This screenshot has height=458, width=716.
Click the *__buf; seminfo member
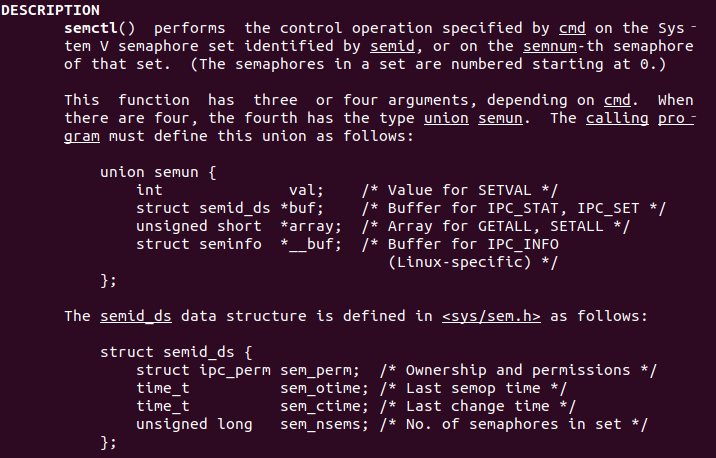[x=311, y=244]
